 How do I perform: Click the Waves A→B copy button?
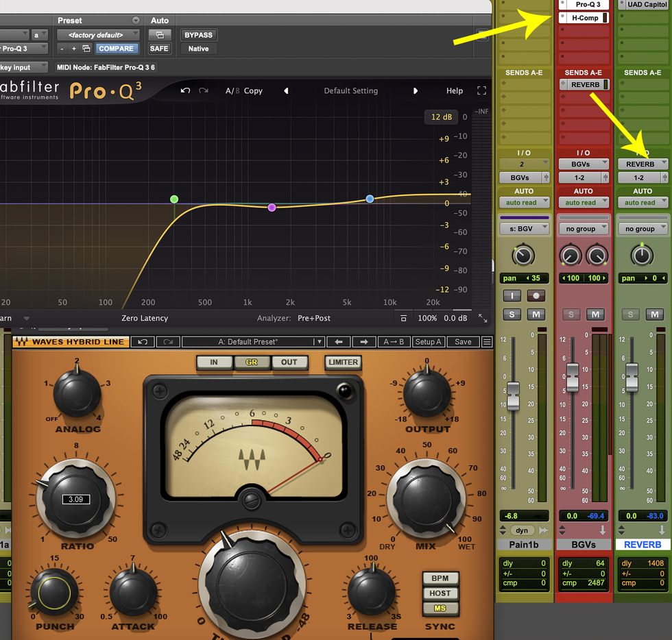394,342
